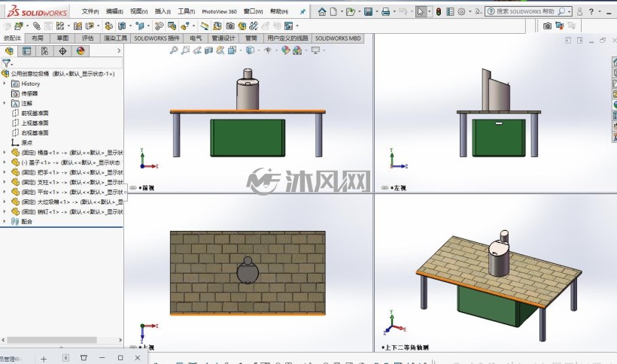Expand the feature manager tabs right chevron

(119, 50)
